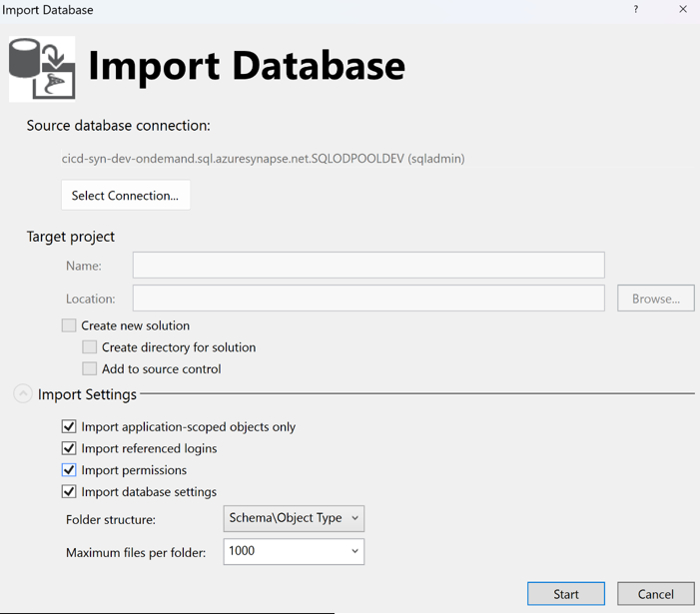Click the Import Database icon
Viewport: 700px width, 614px height.
(x=42, y=69)
